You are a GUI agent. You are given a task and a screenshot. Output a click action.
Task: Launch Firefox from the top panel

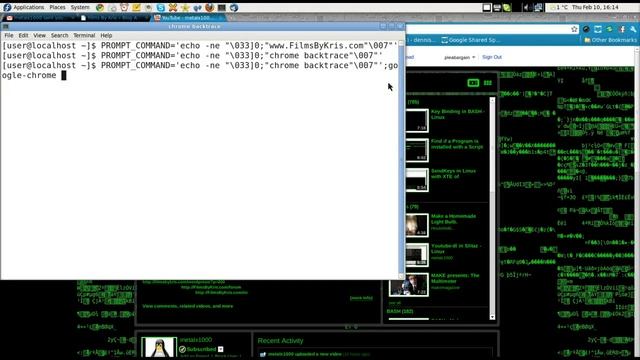click(x=209, y=7)
